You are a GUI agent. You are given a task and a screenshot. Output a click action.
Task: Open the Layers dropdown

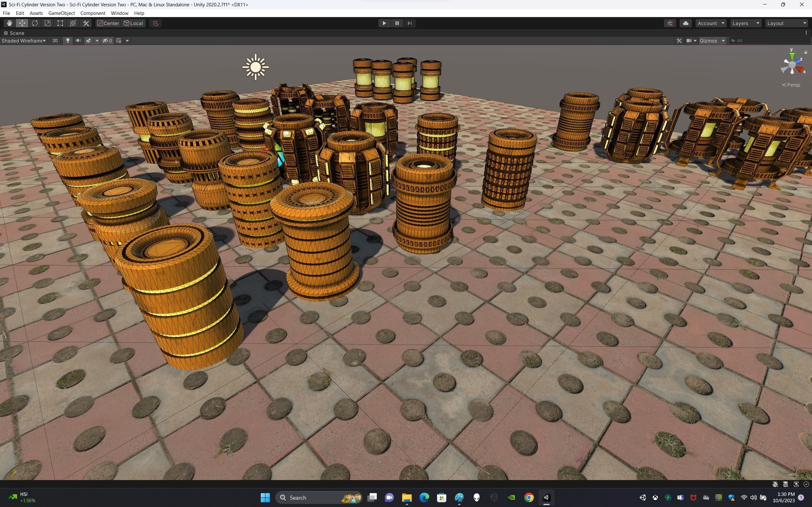(745, 23)
